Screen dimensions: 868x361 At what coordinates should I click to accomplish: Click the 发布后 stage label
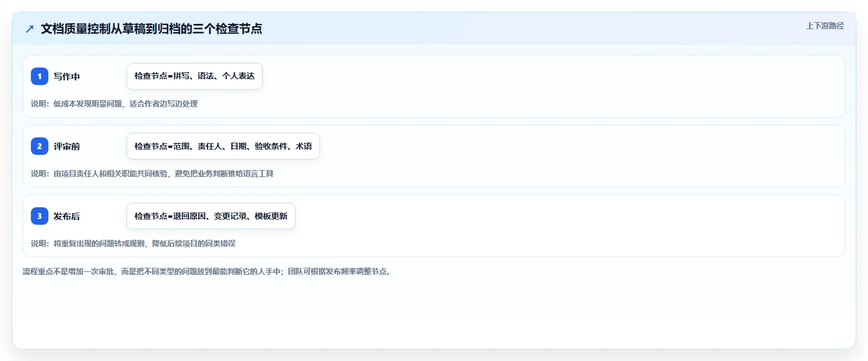(x=66, y=216)
